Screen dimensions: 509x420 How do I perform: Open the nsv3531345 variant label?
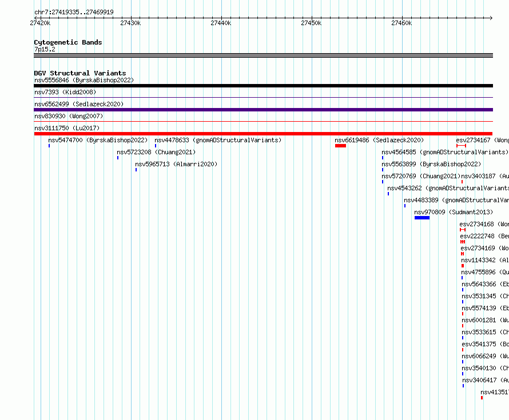pos(486,296)
